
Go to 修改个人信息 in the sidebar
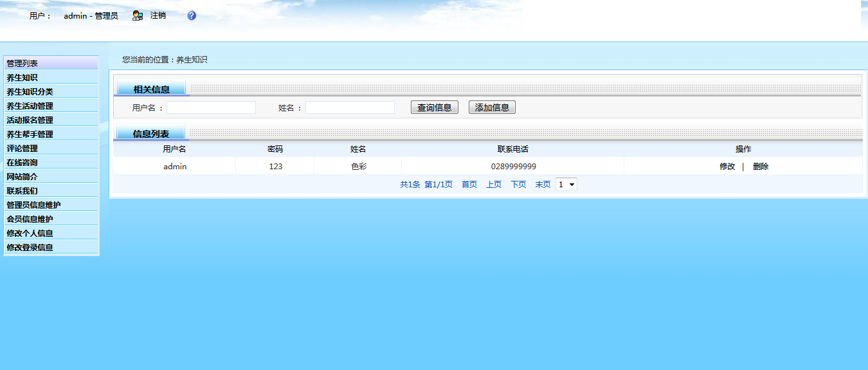point(51,233)
